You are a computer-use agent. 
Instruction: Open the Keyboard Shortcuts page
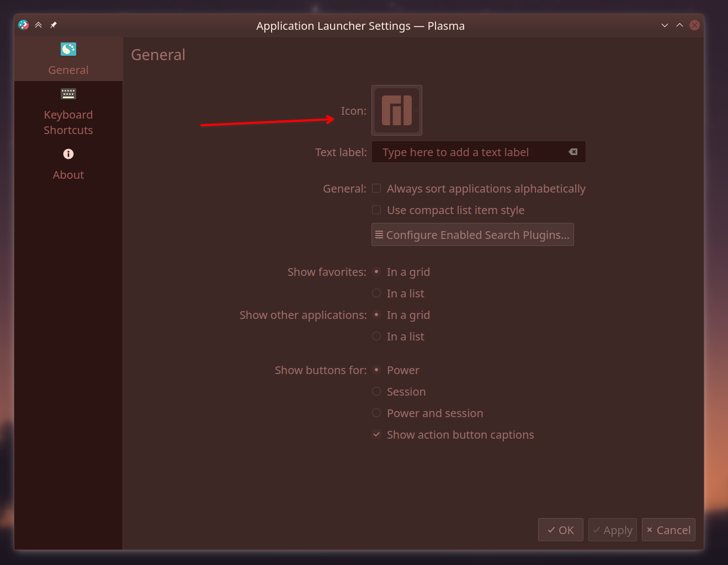click(x=68, y=112)
